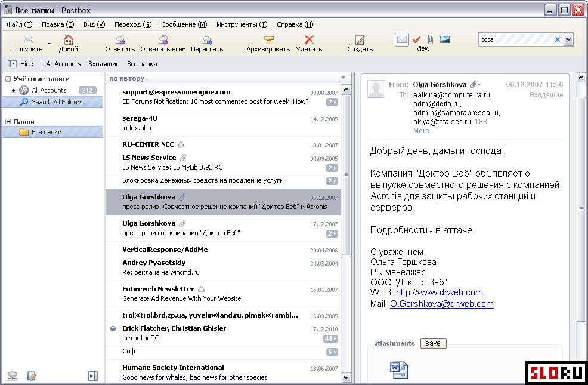Toggle unread dot on Erick Flatcher message
The height and width of the screenshot is (385, 588).
pos(113,328)
